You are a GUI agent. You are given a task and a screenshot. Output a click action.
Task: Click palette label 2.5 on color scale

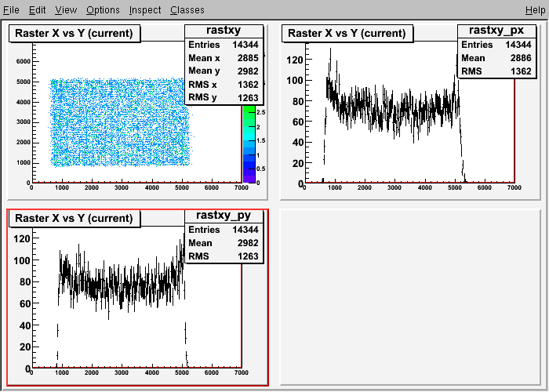point(261,113)
